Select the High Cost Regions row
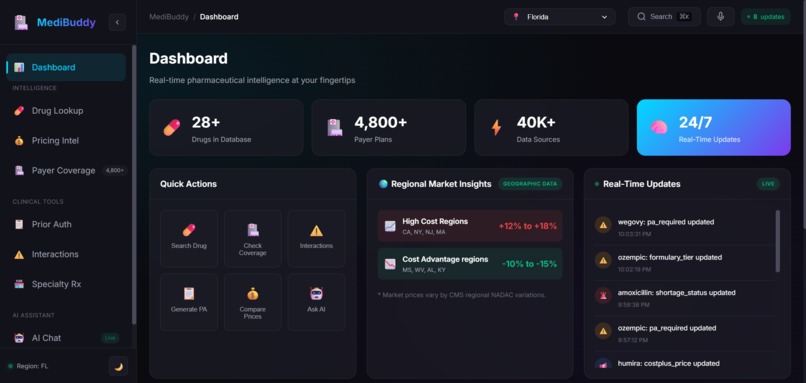The image size is (806, 383). click(470, 226)
